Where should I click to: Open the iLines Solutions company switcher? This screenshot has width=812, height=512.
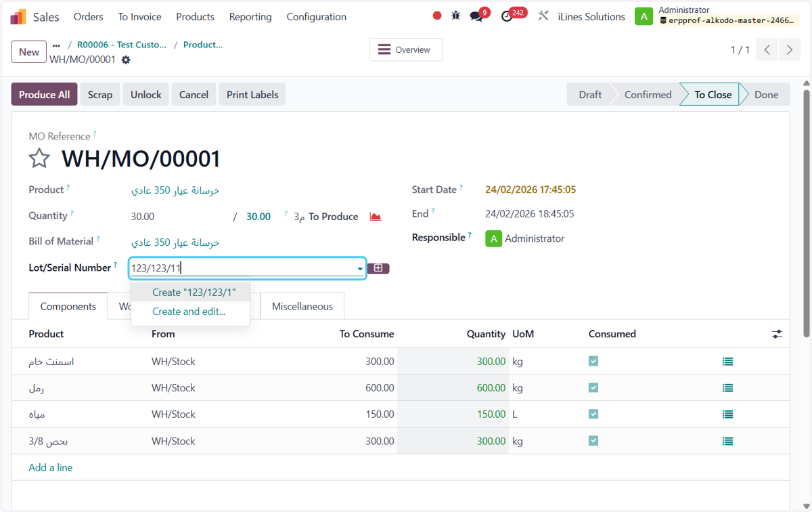(x=591, y=16)
